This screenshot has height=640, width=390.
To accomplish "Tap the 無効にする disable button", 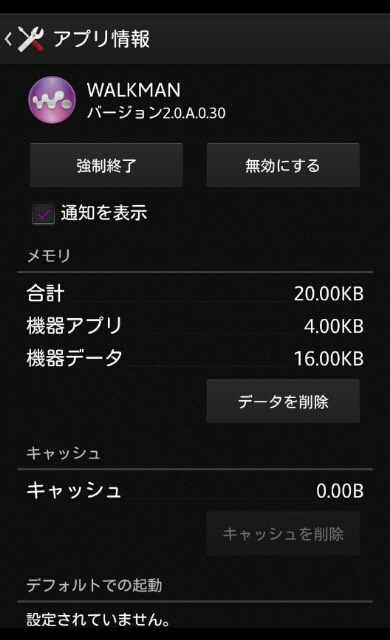I will (283, 165).
